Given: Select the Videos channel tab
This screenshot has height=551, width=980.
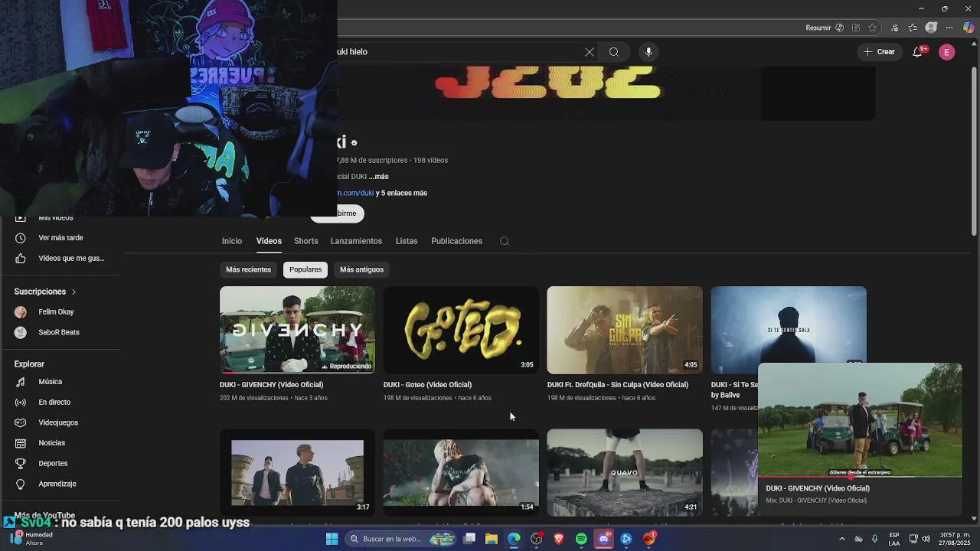Looking at the screenshot, I should [269, 241].
